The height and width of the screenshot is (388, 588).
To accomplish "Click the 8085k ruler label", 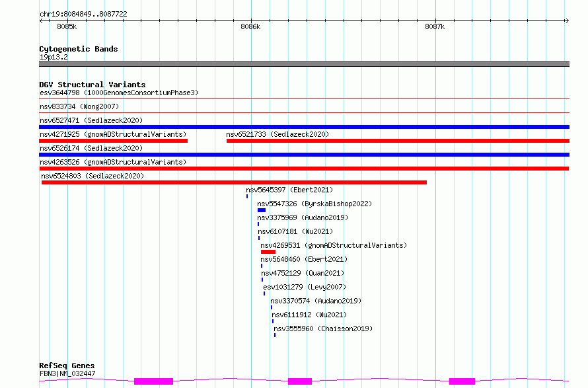I will [x=67, y=26].
